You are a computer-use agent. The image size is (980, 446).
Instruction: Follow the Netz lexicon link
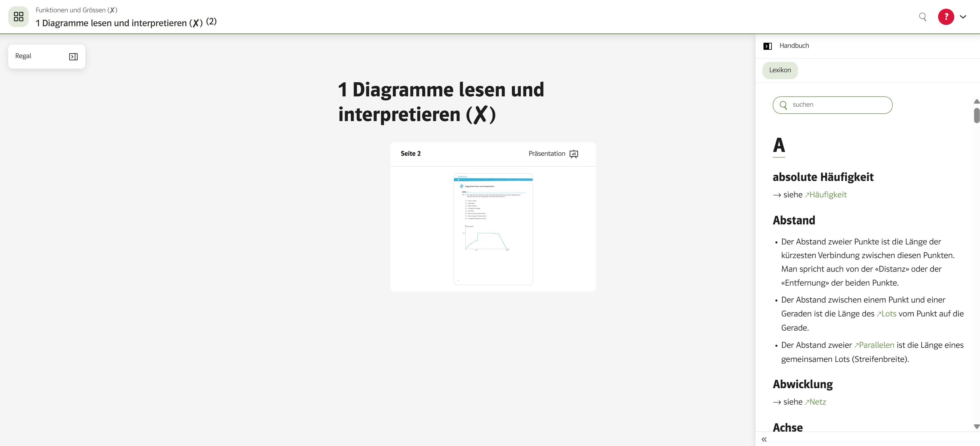[815, 402]
